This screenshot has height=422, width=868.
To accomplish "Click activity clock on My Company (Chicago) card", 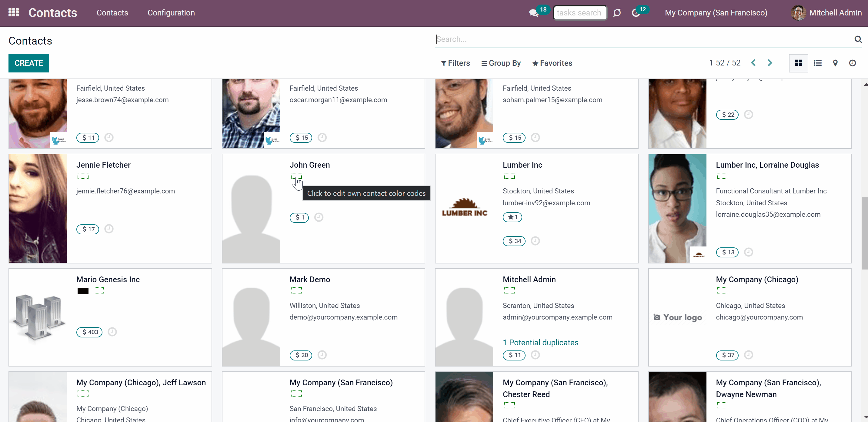I will click(x=748, y=355).
